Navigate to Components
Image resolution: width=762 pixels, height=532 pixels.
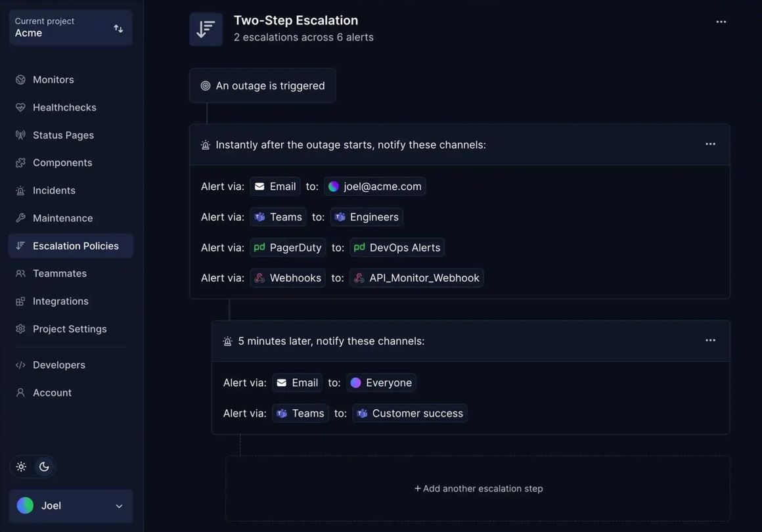(x=70, y=163)
